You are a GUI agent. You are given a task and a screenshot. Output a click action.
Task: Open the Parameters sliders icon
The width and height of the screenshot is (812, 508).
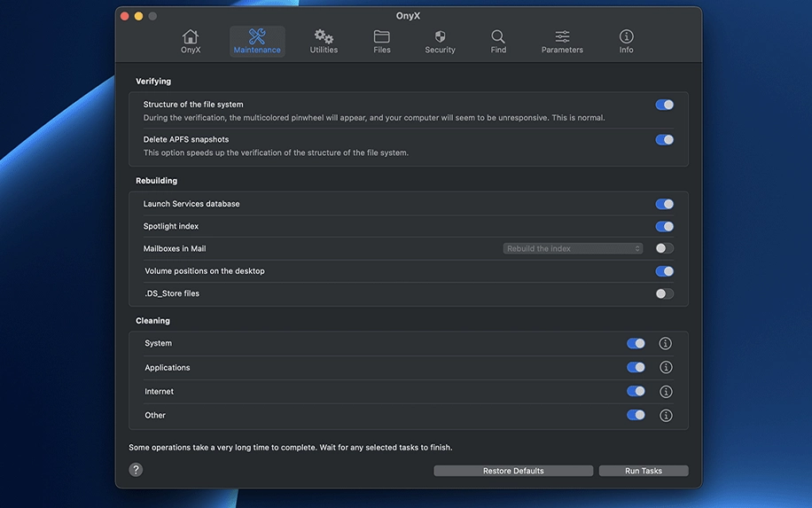[562, 37]
